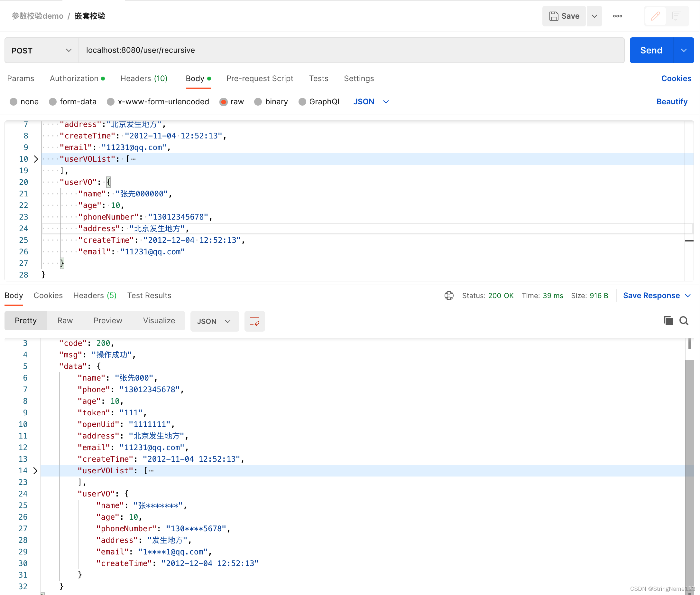Toggle line wrapping in the response viewer
Screen dimensions: 700x595
(x=254, y=321)
